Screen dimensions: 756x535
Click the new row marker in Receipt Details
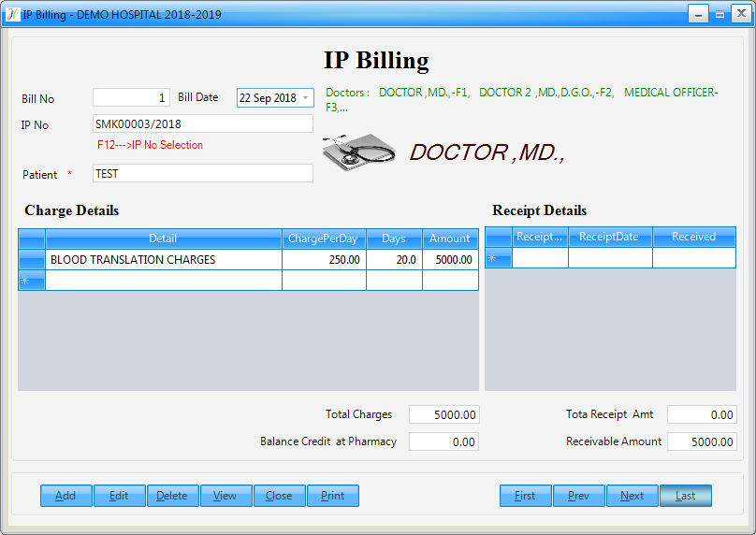(x=498, y=258)
